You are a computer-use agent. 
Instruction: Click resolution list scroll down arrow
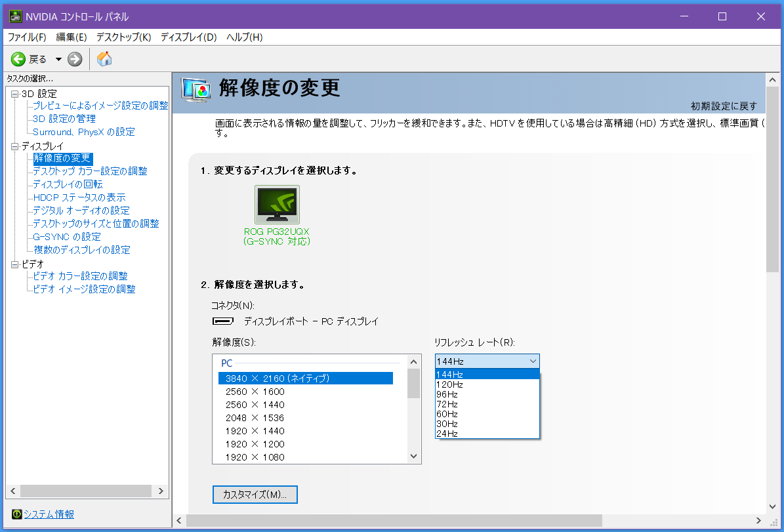(413, 456)
